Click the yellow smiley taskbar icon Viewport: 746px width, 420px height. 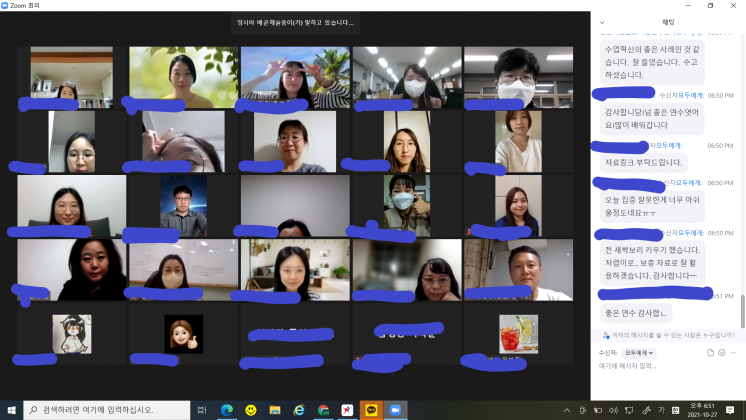point(250,410)
